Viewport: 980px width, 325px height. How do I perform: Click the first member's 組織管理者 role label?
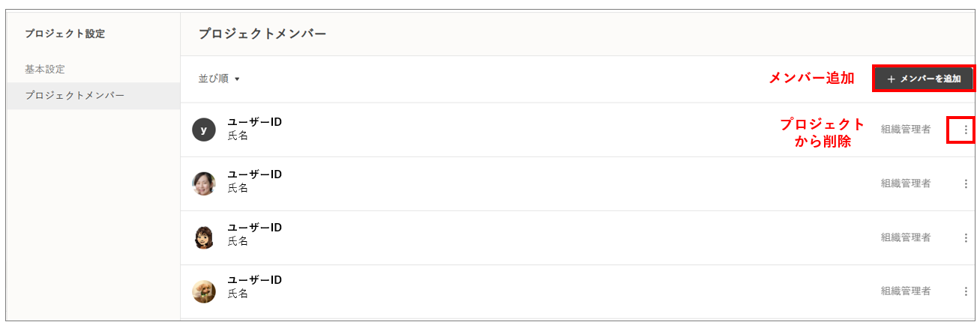pos(905,130)
